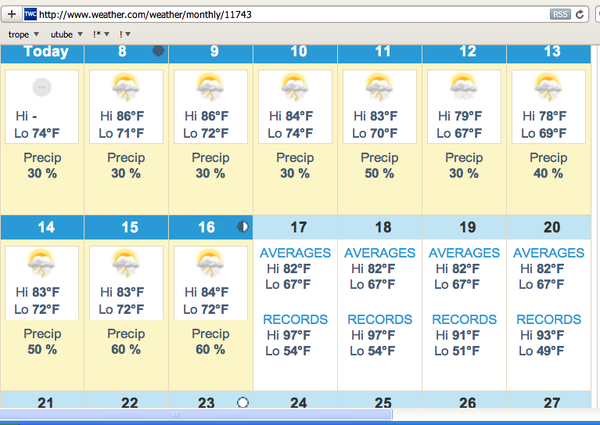Click the thunderstorm icon for day 10
Viewport: 600px width, 425px height.
[x=295, y=87]
